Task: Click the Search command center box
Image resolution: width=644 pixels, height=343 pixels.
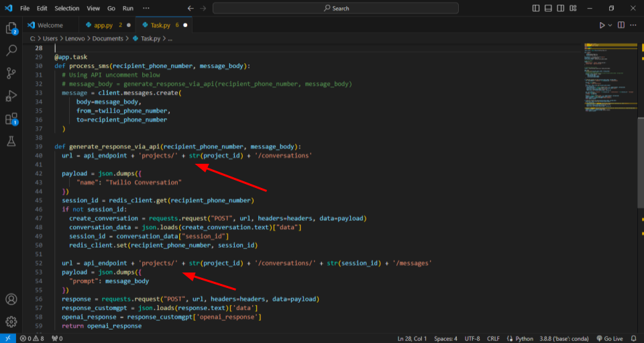Action: 335,8
